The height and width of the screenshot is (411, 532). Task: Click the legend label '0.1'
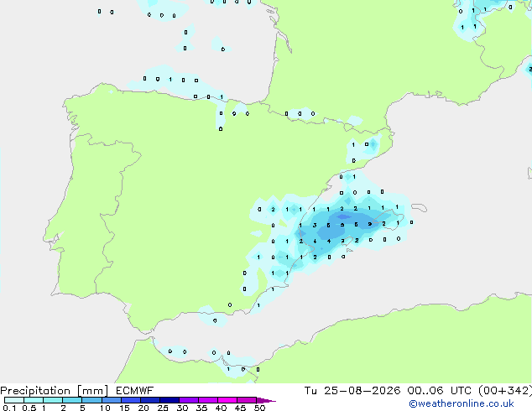[8, 408]
